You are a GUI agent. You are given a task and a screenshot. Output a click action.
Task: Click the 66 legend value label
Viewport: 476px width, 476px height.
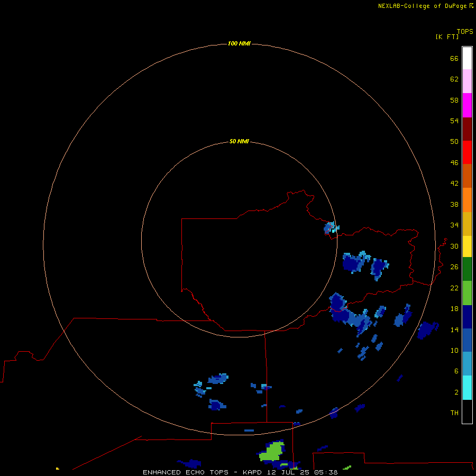tap(454, 58)
